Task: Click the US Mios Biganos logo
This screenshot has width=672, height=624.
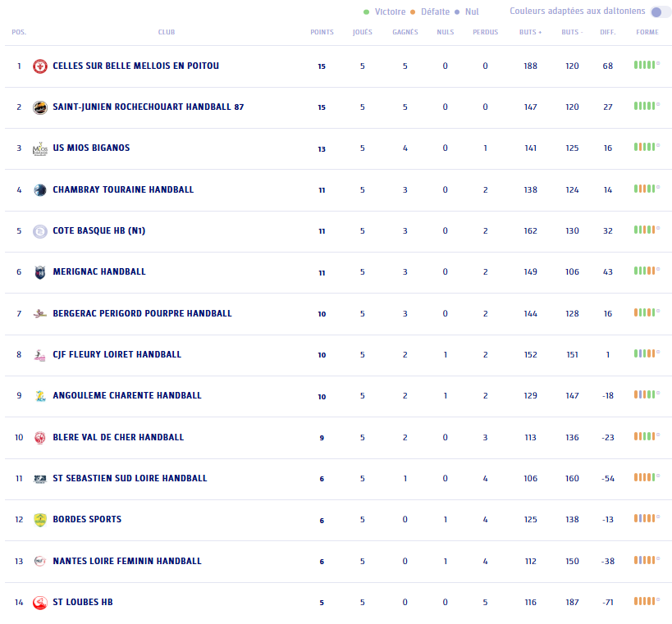Action: tap(39, 148)
